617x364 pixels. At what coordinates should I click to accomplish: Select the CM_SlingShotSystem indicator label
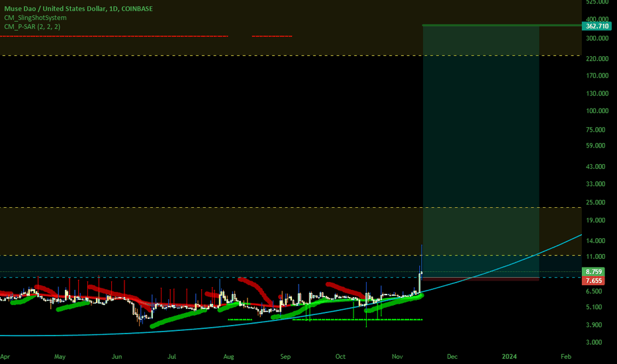pos(35,18)
